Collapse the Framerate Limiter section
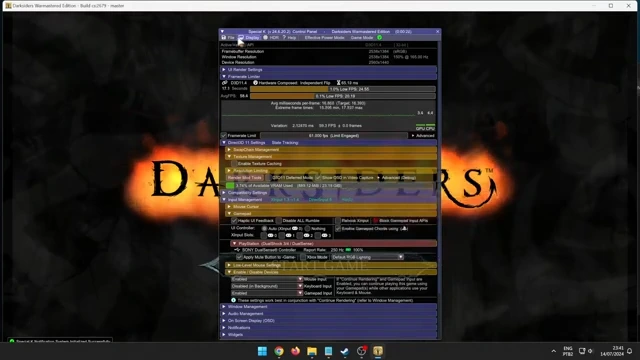Screen dimensions: 640x360 click(x=329, y=77)
